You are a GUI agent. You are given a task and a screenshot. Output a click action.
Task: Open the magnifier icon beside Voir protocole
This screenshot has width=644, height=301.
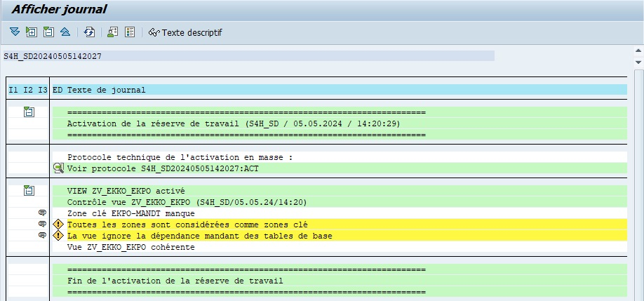tap(58, 168)
